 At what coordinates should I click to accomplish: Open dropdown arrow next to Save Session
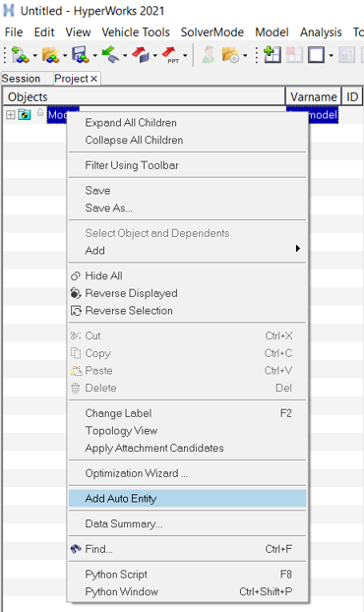(x=94, y=55)
